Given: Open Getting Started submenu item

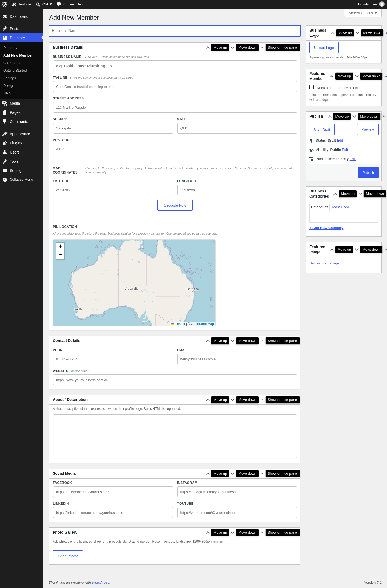Looking at the screenshot, I should 15,71.
